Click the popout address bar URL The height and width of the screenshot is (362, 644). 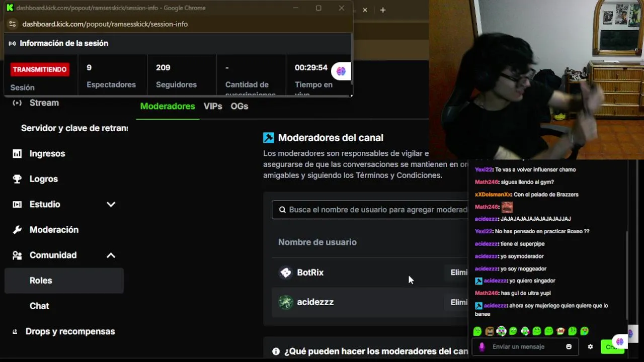click(x=105, y=24)
